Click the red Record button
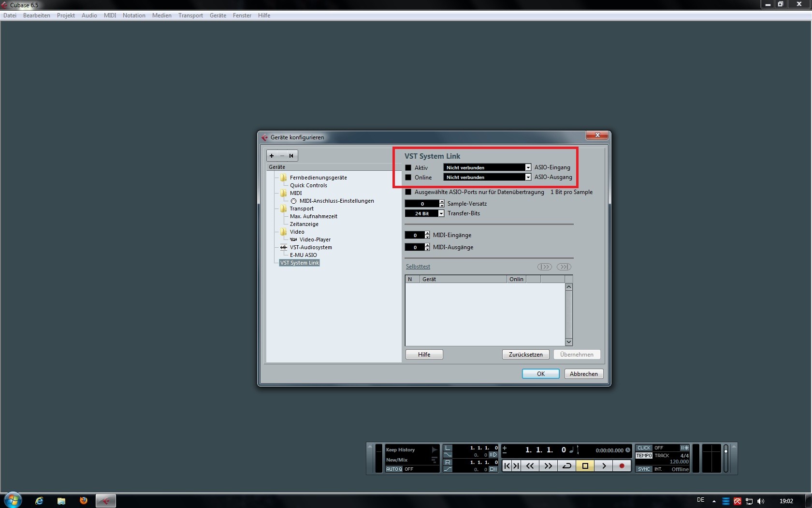The image size is (812, 508). (x=622, y=466)
